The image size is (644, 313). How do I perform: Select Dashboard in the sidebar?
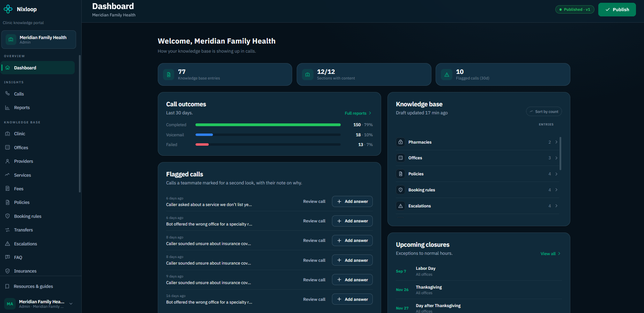click(x=38, y=68)
